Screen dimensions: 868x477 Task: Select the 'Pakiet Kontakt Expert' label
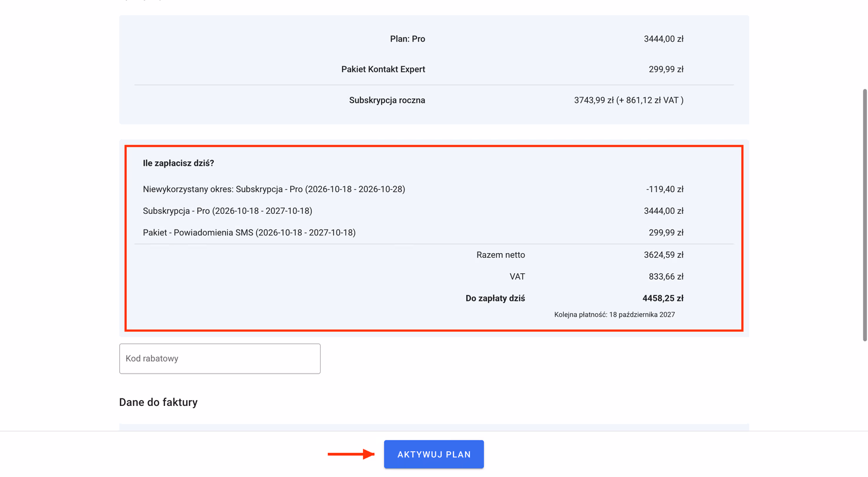point(383,69)
